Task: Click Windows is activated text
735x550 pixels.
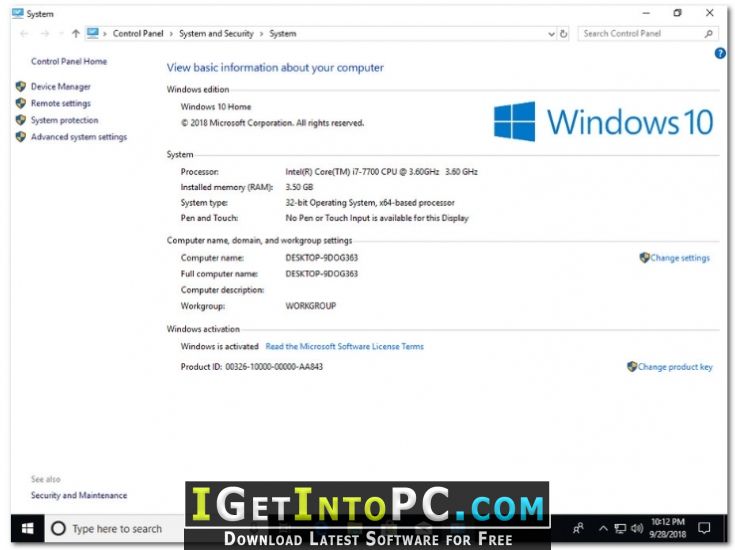Action: click(219, 347)
